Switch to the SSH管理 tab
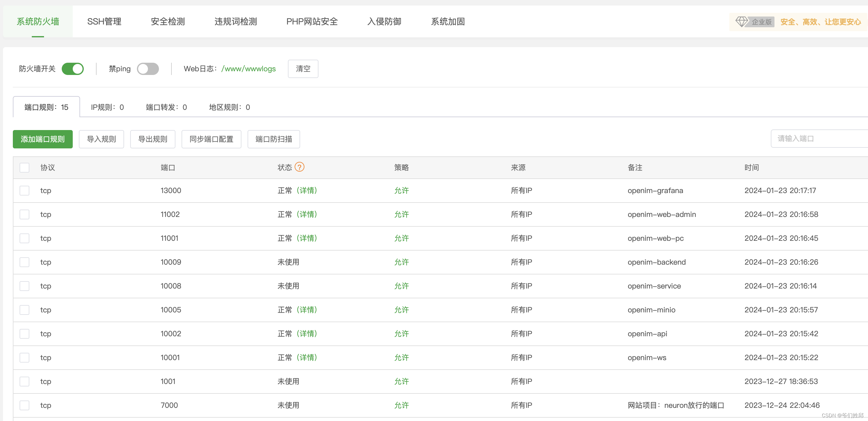868x421 pixels. (x=104, y=22)
